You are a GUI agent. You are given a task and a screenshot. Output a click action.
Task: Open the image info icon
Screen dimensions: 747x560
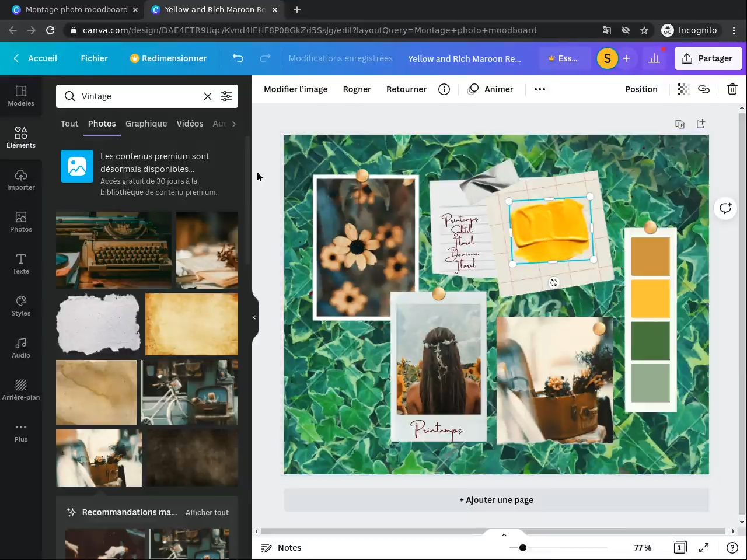coord(444,89)
